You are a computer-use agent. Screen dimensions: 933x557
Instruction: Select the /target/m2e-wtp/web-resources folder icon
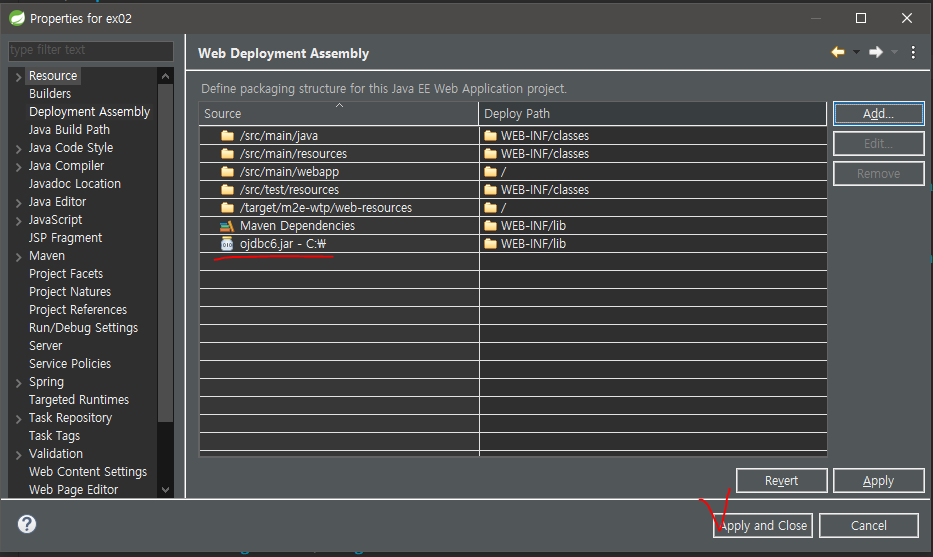tap(227, 208)
